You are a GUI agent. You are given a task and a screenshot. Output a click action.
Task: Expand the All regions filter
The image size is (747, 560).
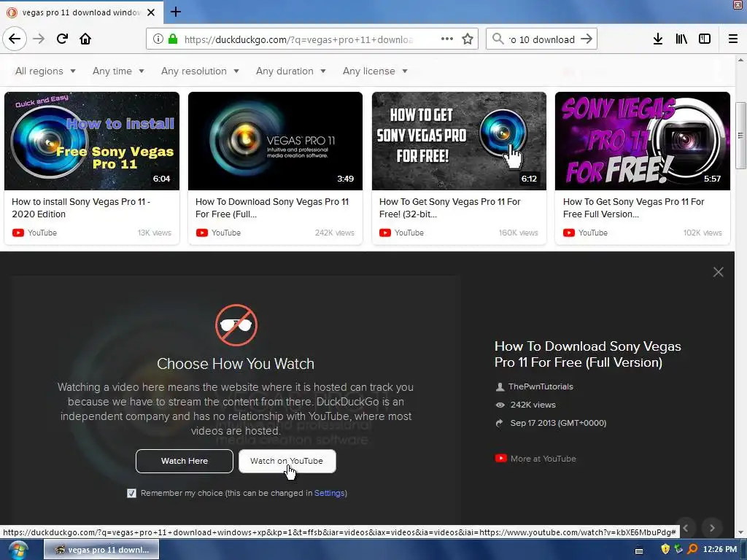click(45, 71)
